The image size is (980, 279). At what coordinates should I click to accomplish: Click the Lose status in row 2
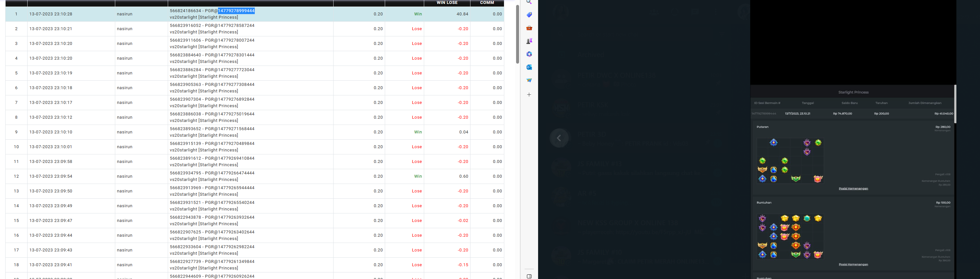pyautogui.click(x=417, y=29)
